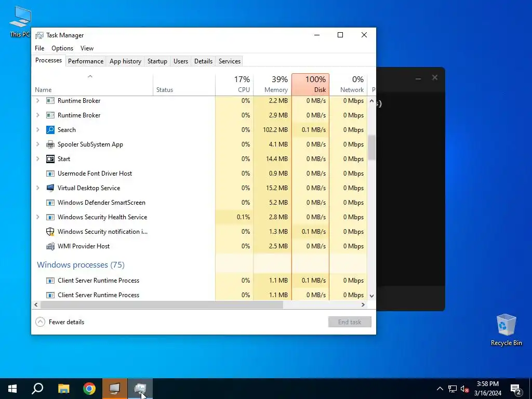This screenshot has height=399, width=532.
Task: Open taskbar search magnifier
Action: click(x=37, y=389)
